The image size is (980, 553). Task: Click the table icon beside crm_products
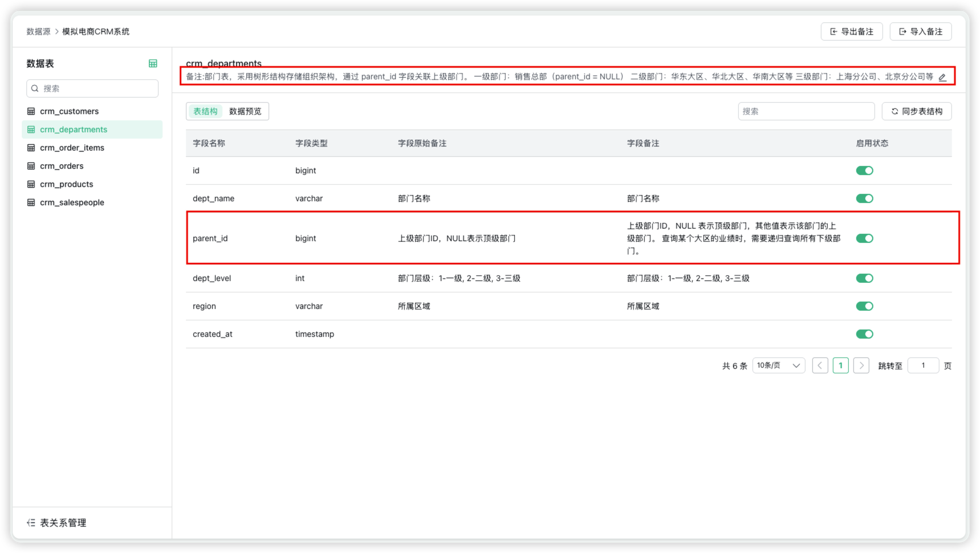31,184
